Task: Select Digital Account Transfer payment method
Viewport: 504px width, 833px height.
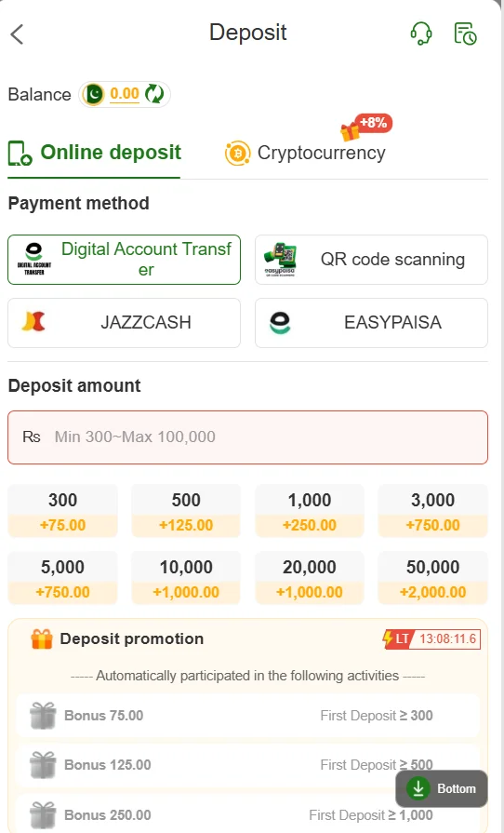Action: (125, 260)
